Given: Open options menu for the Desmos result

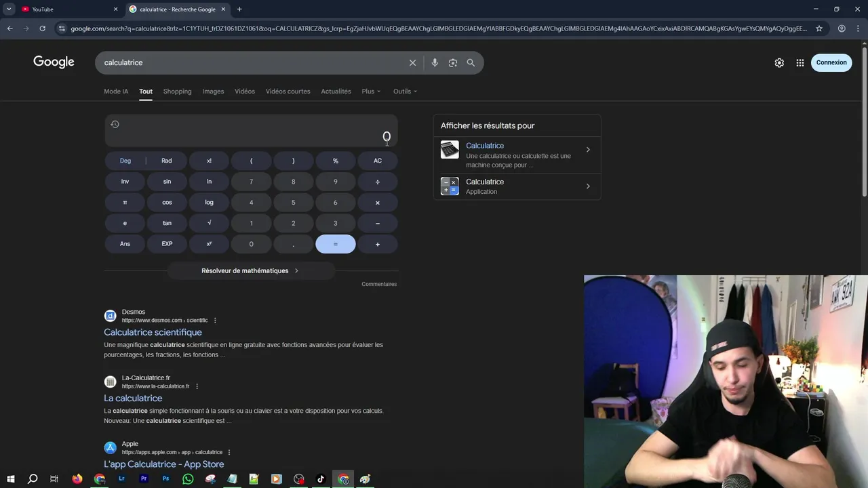Looking at the screenshot, I should pos(215,321).
